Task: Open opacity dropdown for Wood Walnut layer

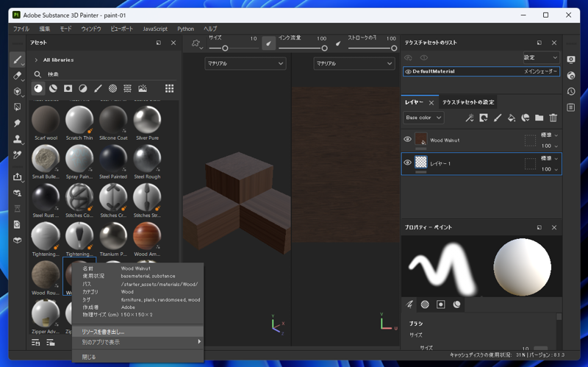Action: tap(549, 146)
